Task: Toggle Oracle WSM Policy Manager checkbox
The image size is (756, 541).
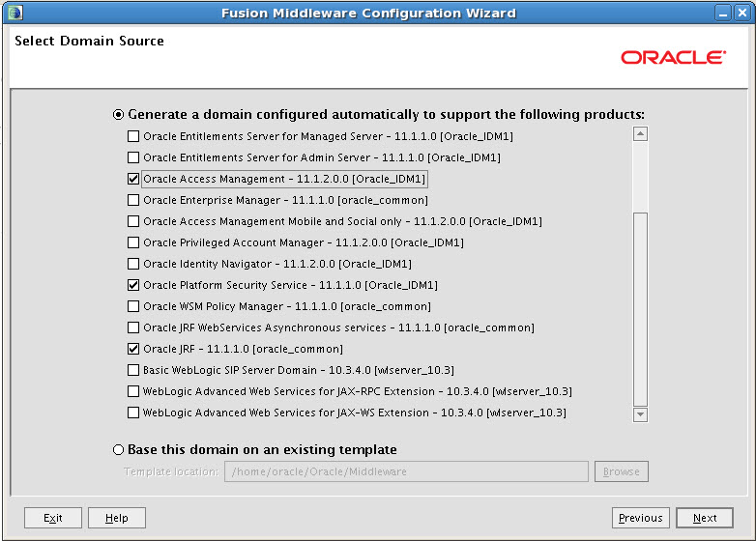Action: (133, 306)
